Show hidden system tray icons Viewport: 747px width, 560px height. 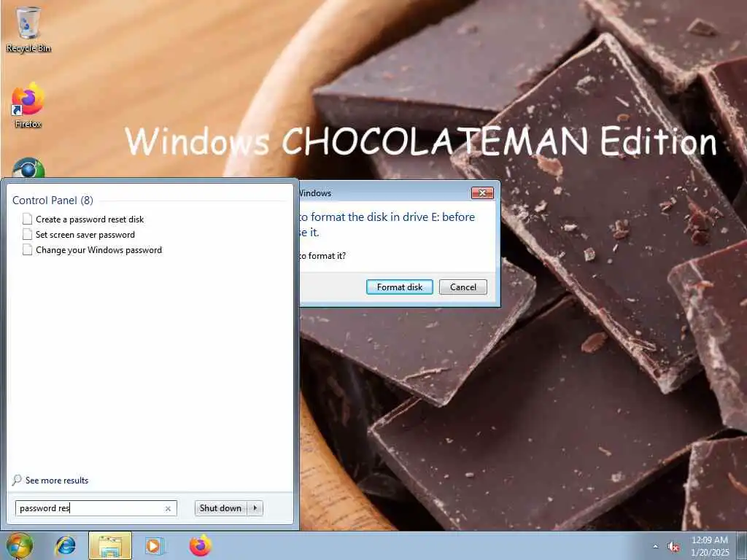(x=656, y=547)
